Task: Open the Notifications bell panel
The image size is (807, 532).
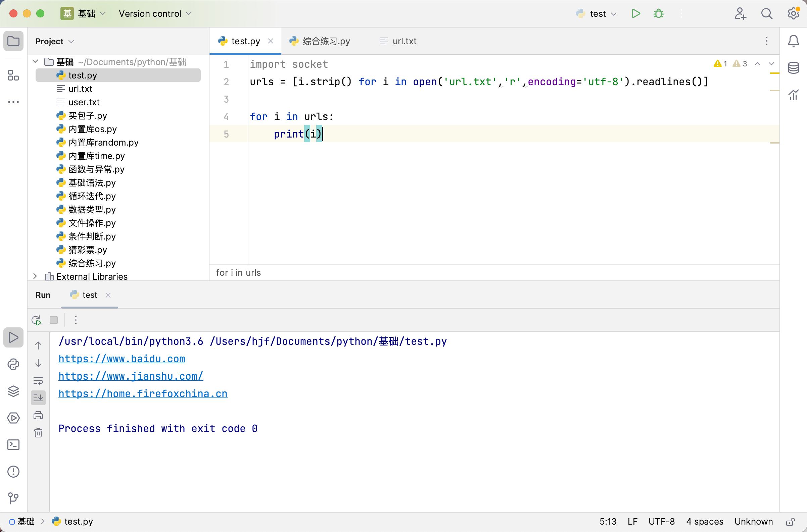Action: 794,41
